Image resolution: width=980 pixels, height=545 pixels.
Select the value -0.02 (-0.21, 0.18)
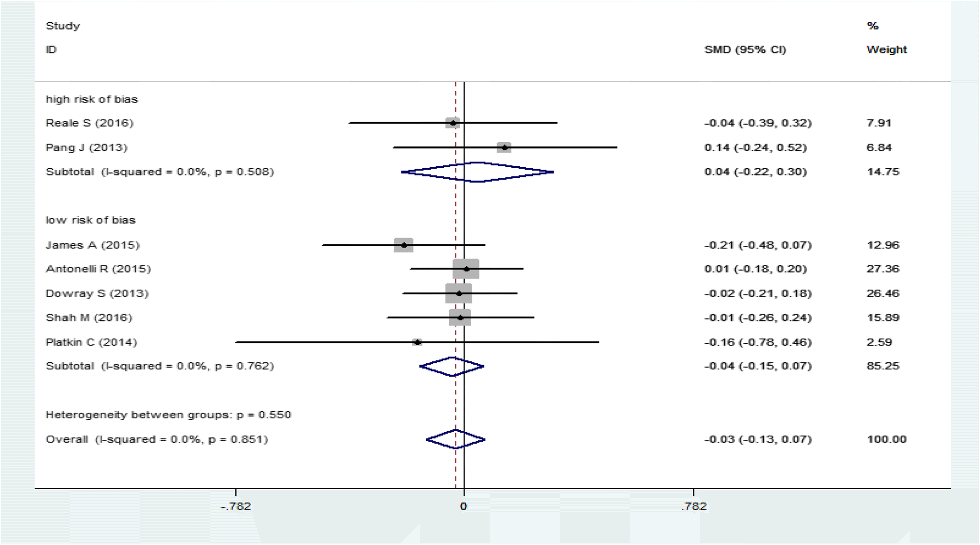[x=758, y=293]
